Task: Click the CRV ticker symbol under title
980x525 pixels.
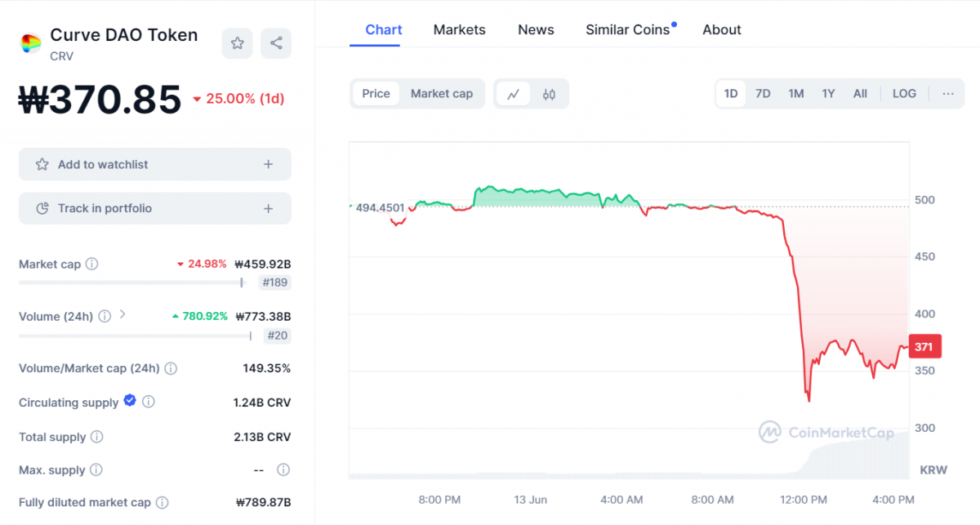Action: pyautogui.click(x=61, y=56)
